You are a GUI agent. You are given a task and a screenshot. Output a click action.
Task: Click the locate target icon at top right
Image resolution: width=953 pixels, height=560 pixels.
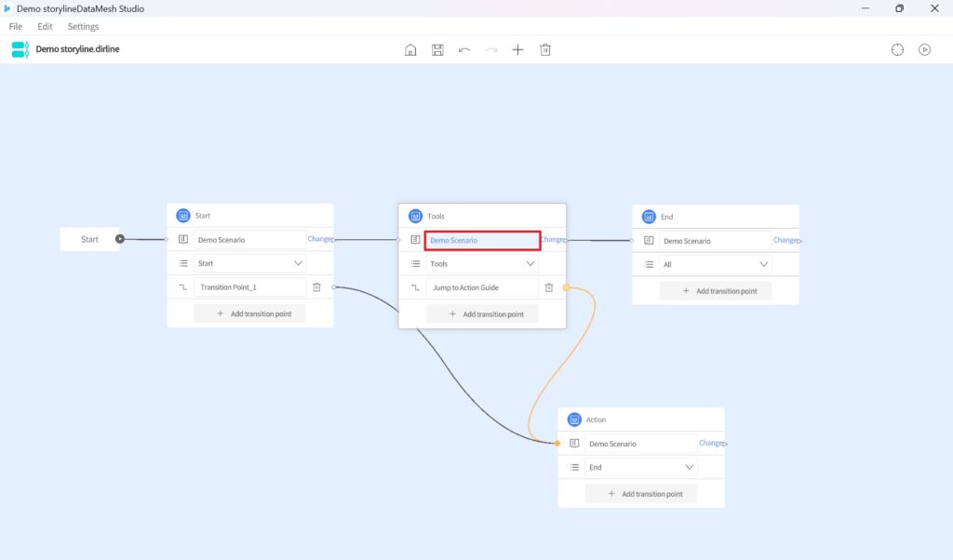pyautogui.click(x=897, y=49)
